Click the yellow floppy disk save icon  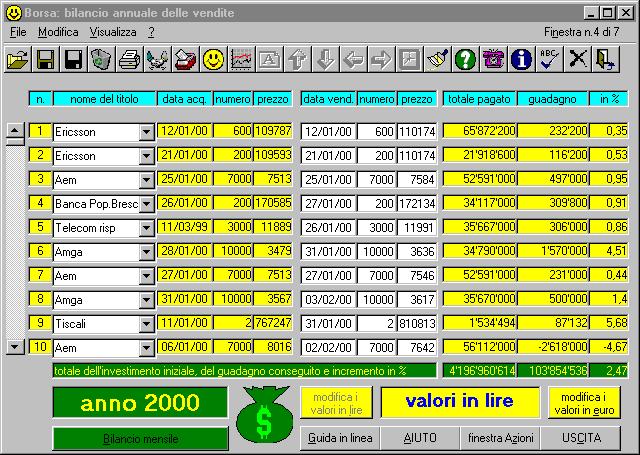[45, 60]
